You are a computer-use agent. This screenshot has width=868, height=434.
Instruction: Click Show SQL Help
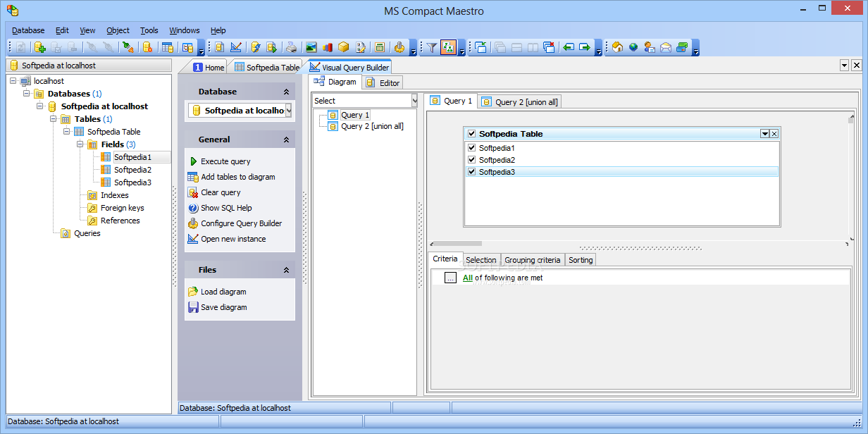[x=226, y=208]
